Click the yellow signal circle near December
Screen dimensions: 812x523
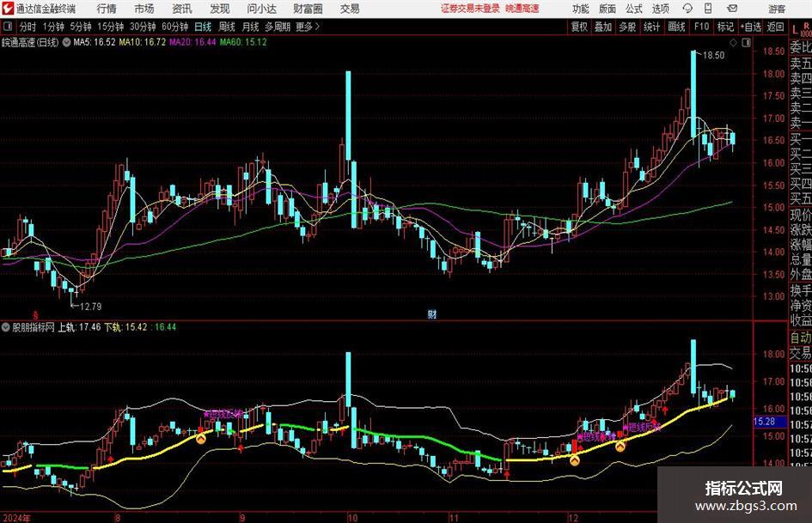click(x=574, y=459)
